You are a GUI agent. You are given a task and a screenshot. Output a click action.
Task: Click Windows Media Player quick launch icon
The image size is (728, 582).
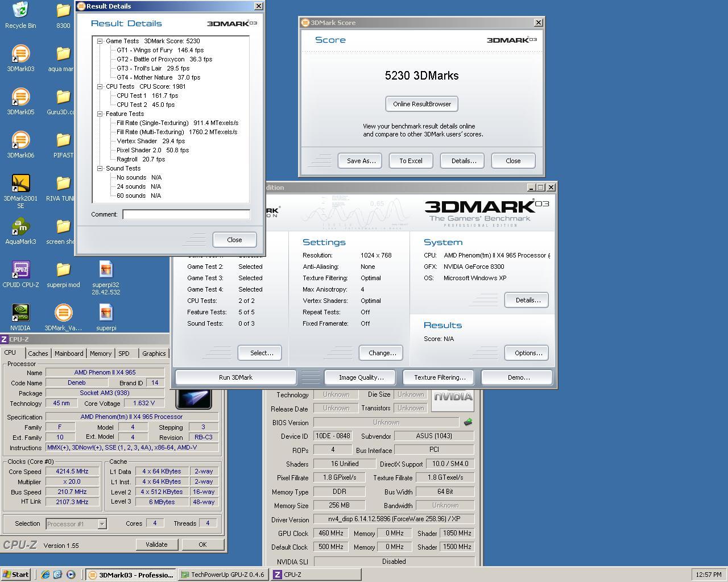pos(71,575)
